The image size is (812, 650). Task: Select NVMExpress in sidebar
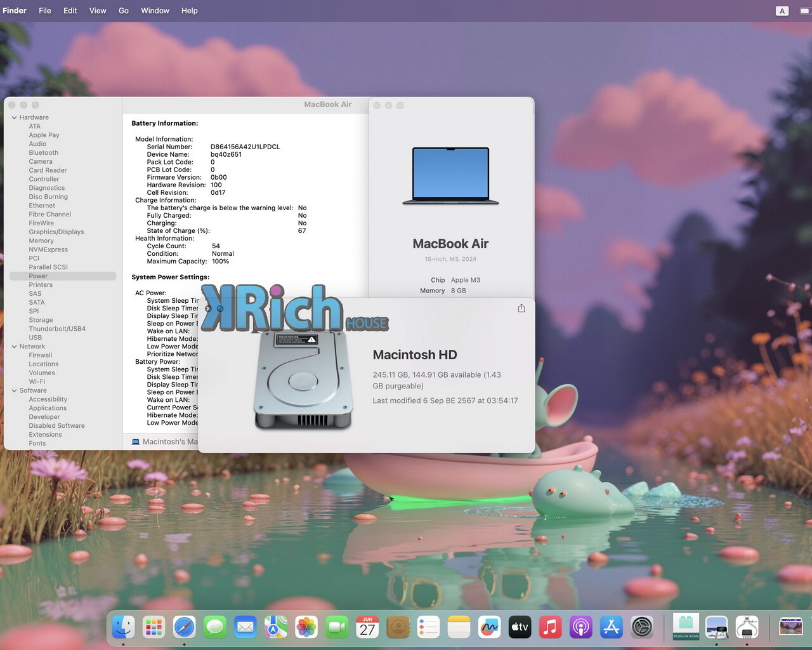coord(48,249)
